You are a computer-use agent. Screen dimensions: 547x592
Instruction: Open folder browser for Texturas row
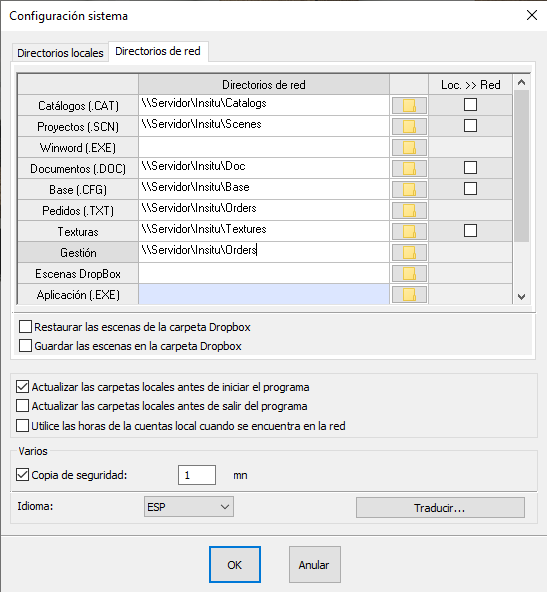coord(409,231)
